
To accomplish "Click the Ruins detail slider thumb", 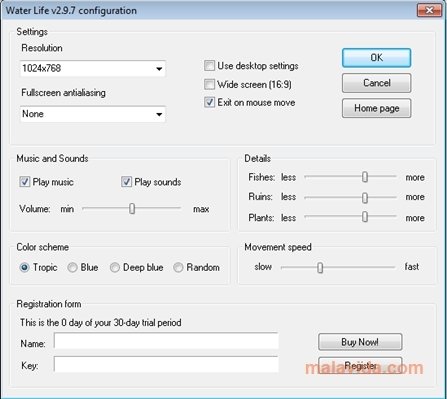I will [365, 197].
